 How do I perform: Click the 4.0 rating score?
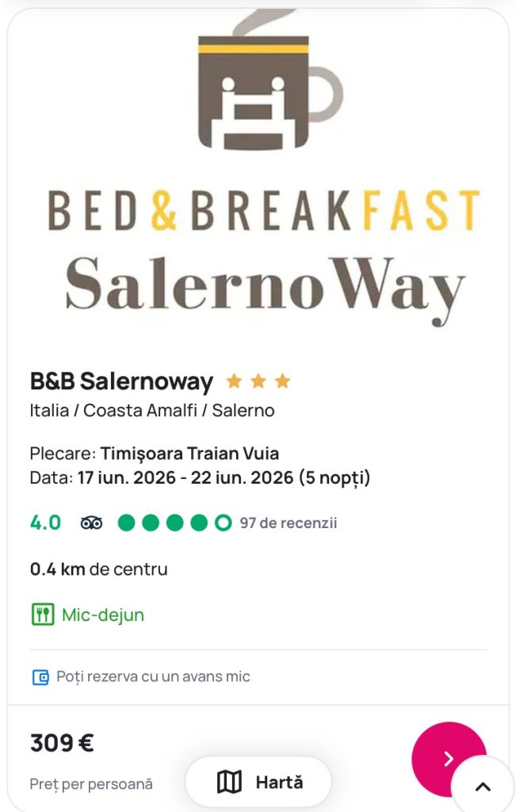click(45, 523)
